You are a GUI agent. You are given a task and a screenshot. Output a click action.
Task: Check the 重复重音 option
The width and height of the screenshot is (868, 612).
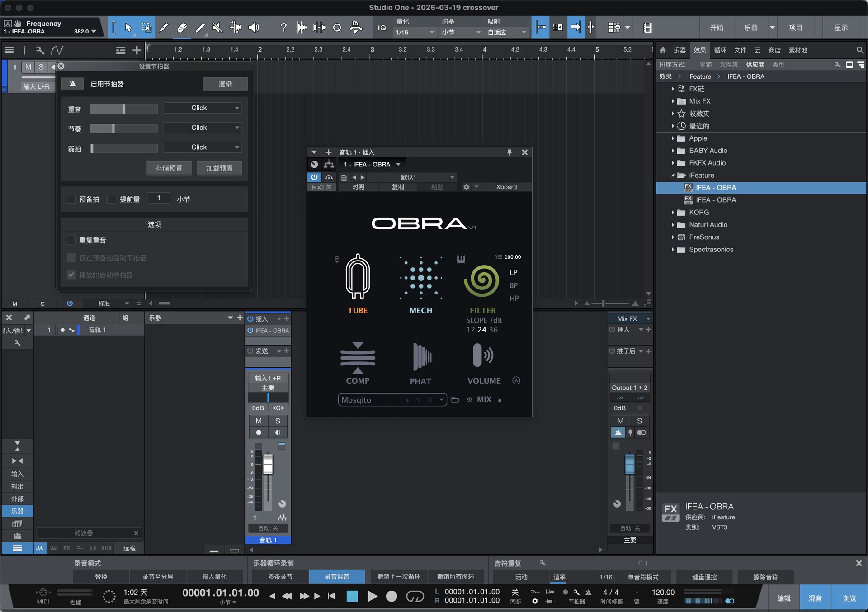click(71, 240)
